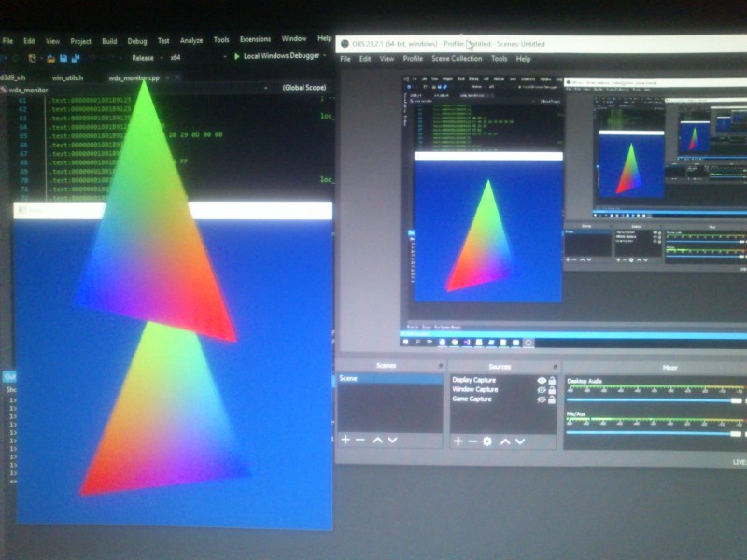This screenshot has width=747, height=560.
Task: Click the Open File folder icon in Visual Studio
Action: coord(51,58)
